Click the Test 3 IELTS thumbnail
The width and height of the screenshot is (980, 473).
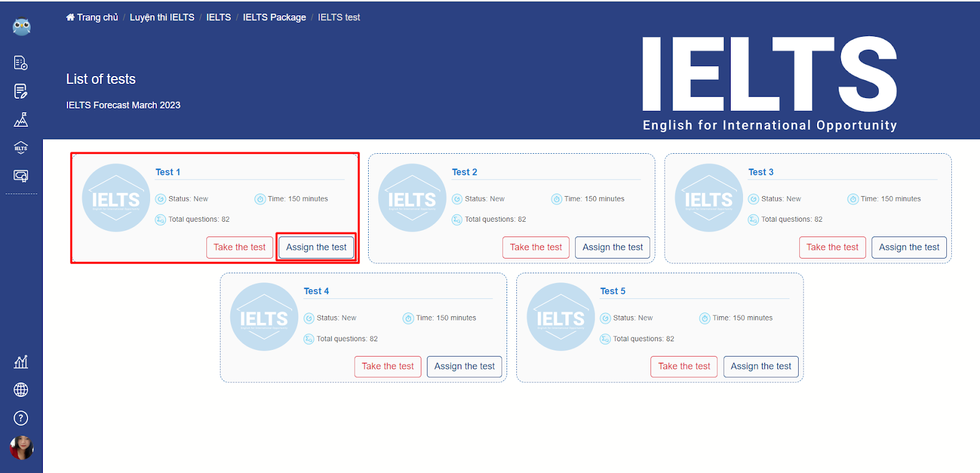[709, 198]
